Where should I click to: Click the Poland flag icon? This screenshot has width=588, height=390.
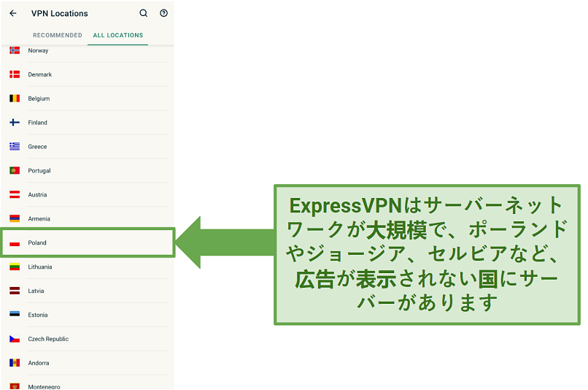[x=15, y=243]
